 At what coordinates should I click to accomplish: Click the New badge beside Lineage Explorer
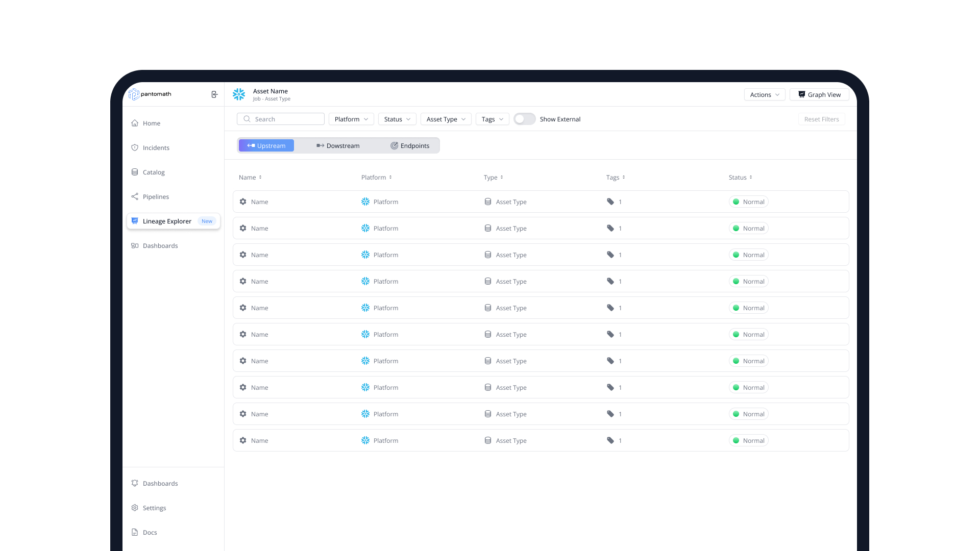207,221
